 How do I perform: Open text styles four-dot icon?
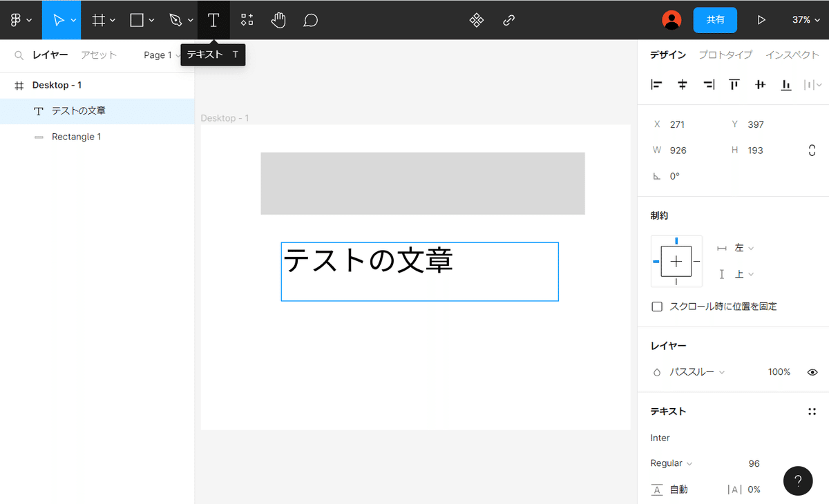point(812,411)
